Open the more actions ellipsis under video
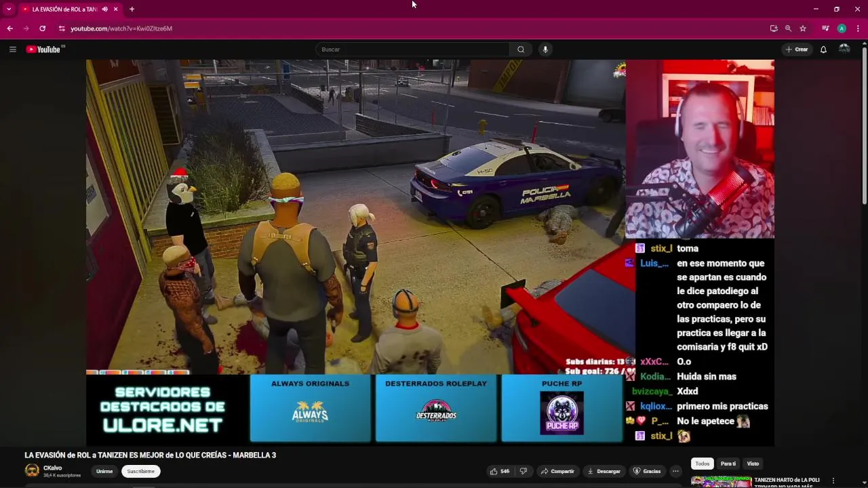This screenshot has height=488, width=868. [675, 471]
